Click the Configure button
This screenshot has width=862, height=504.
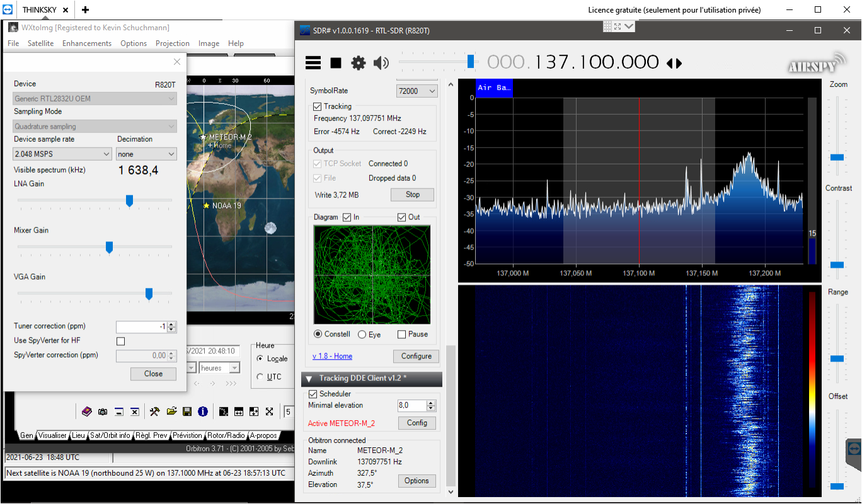point(417,356)
